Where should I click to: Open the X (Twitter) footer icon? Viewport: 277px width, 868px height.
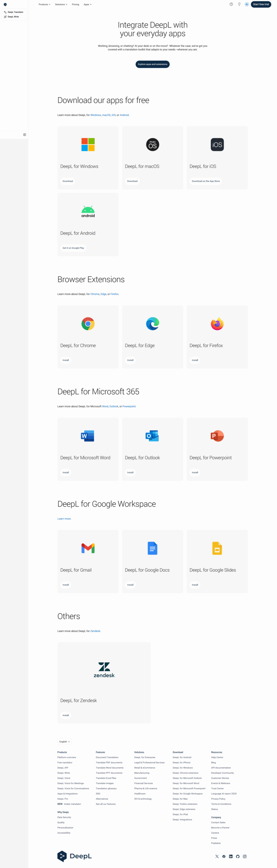(x=217, y=856)
